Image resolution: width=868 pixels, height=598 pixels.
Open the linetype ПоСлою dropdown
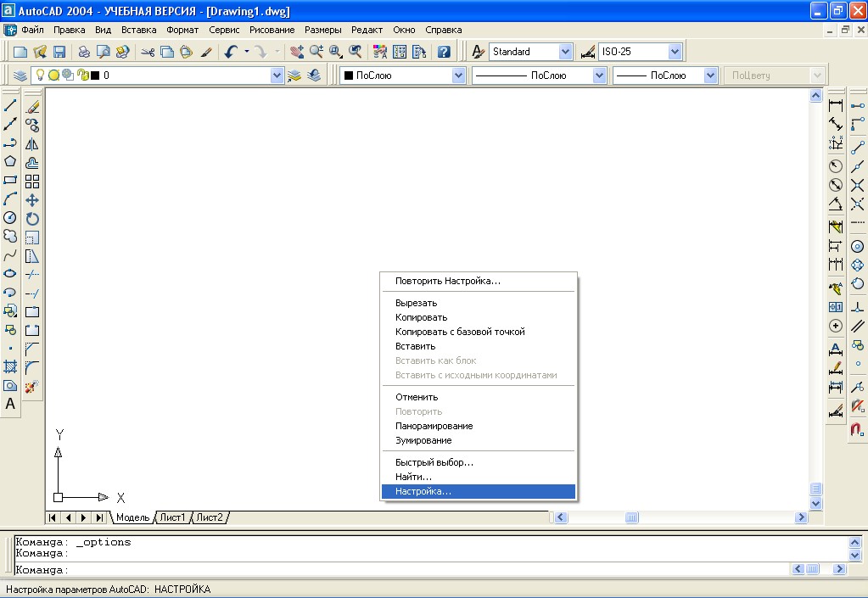[599, 75]
